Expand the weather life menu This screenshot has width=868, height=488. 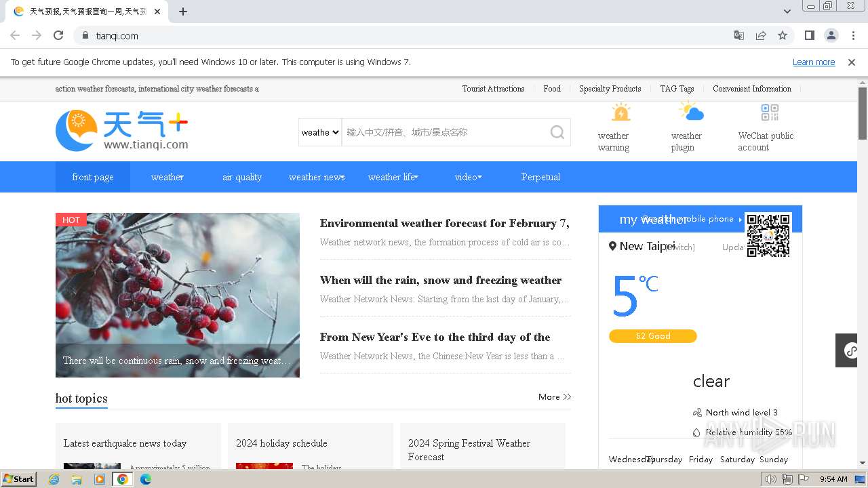pyautogui.click(x=393, y=177)
